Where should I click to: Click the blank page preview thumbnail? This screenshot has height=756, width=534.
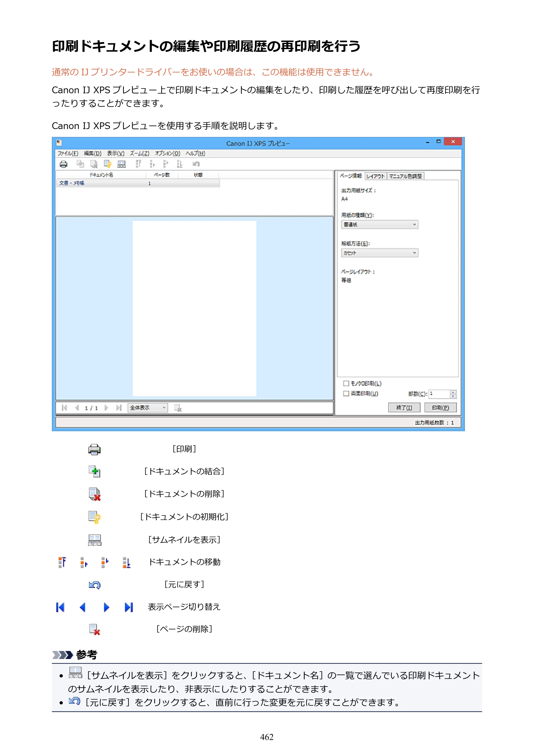click(x=194, y=308)
